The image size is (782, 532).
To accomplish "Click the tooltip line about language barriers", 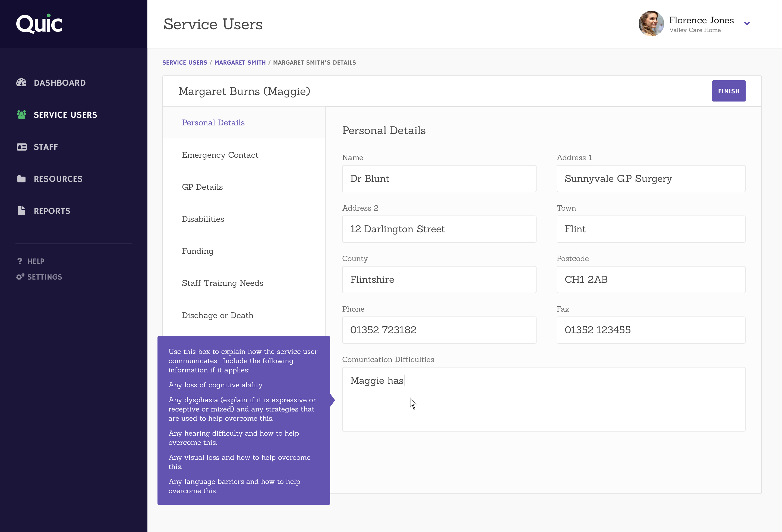I will 234,486.
